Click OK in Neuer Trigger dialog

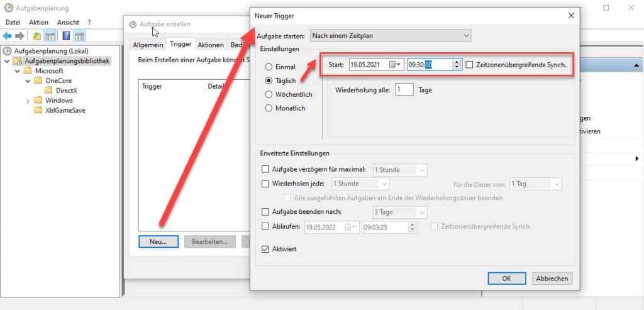[506, 279]
